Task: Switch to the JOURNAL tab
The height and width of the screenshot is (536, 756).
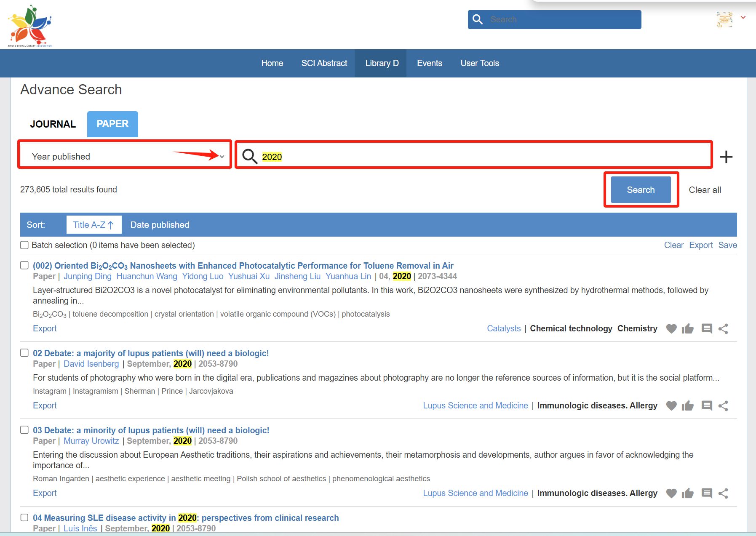Action: (53, 124)
